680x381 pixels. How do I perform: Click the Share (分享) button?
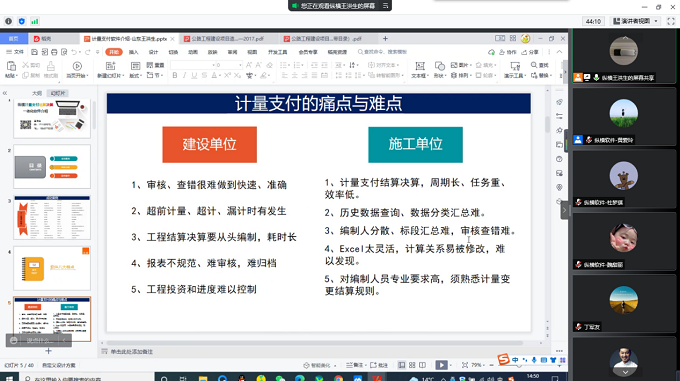530,52
